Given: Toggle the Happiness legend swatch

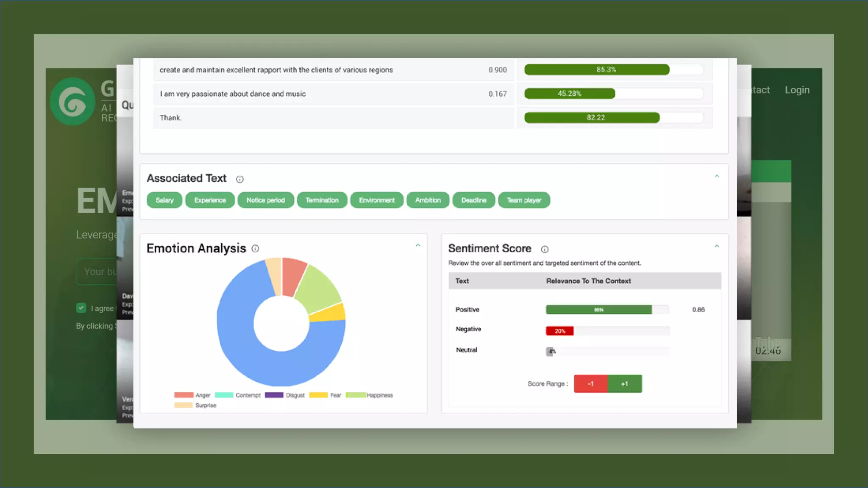Looking at the screenshot, I should [356, 395].
